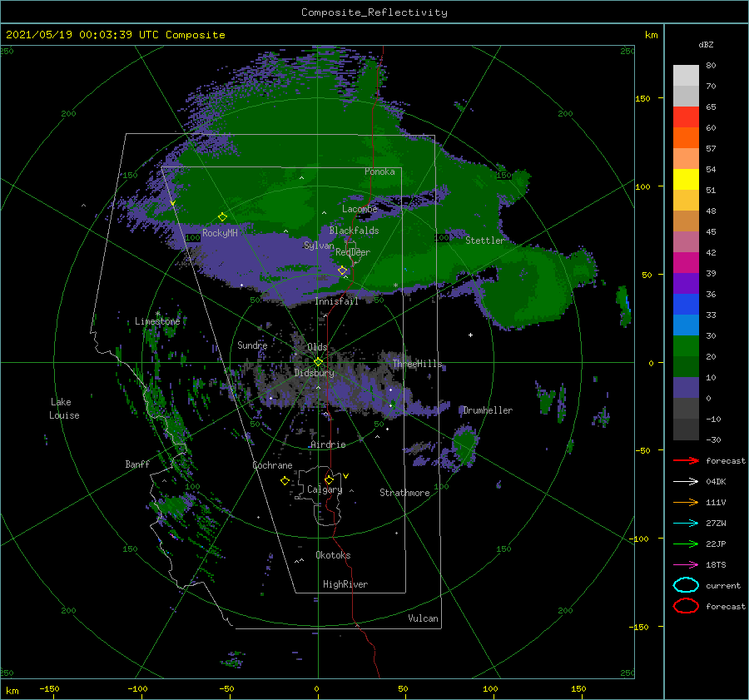Click the Vulcan town label
Image resolution: width=749 pixels, height=700 pixels.
point(424,618)
